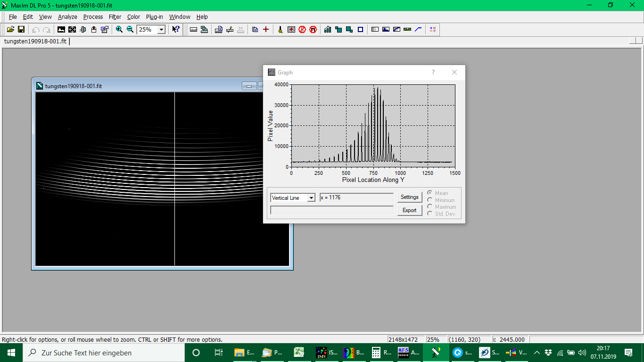Open the Pixel Math plus-minus icon
Viewport: 644px width, 362px height.
point(433,29)
